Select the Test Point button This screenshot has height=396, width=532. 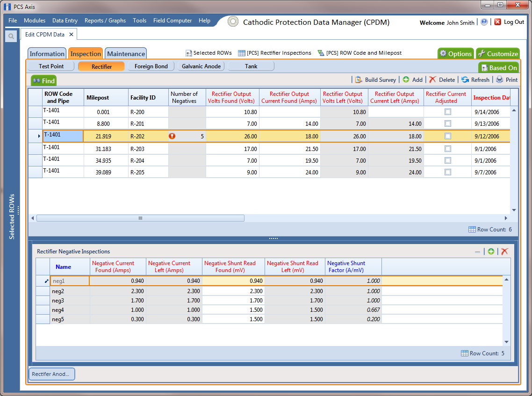click(51, 66)
